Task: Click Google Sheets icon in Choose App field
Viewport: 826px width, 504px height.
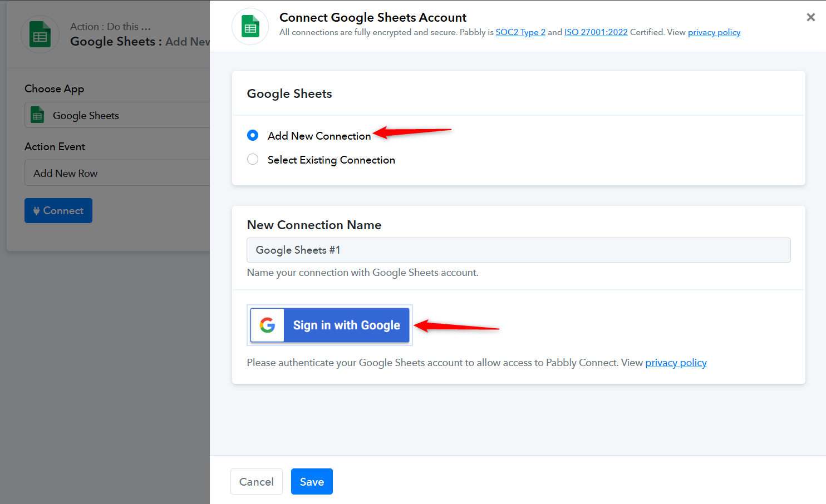Action: [37, 116]
